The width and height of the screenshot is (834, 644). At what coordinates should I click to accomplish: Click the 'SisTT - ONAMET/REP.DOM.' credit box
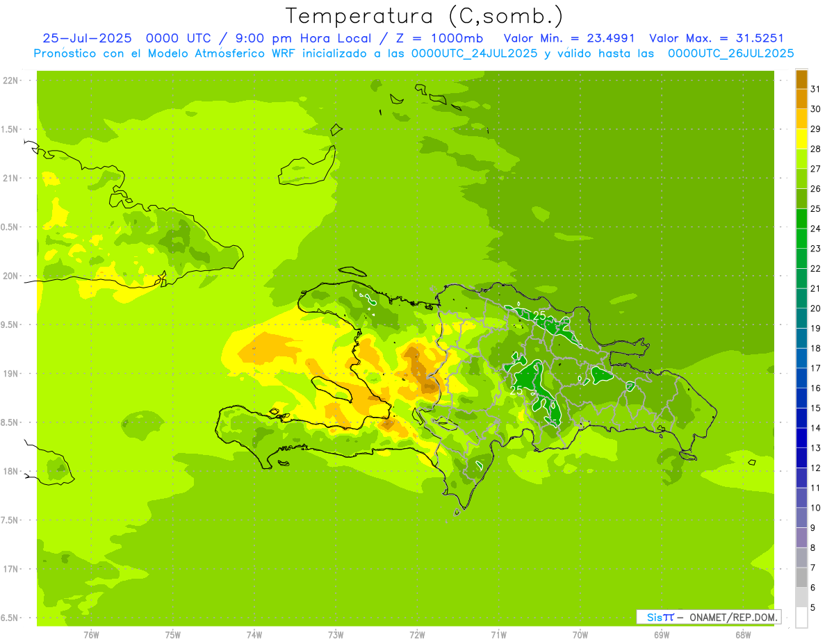(x=709, y=617)
